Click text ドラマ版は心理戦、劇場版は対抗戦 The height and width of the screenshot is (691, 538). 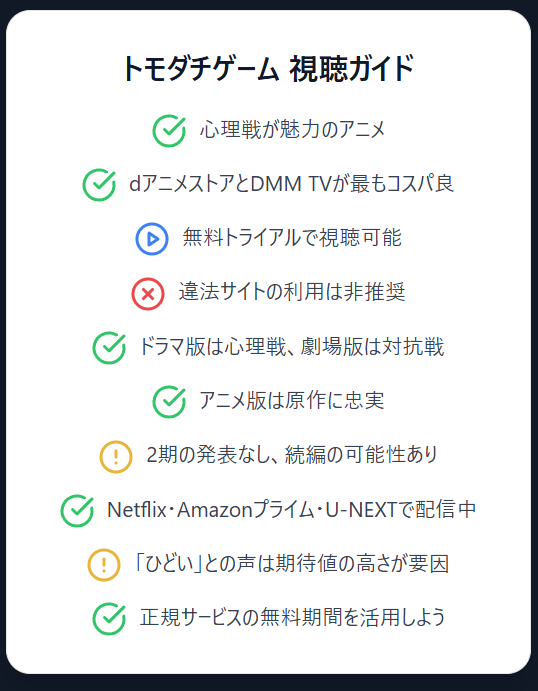pos(292,347)
